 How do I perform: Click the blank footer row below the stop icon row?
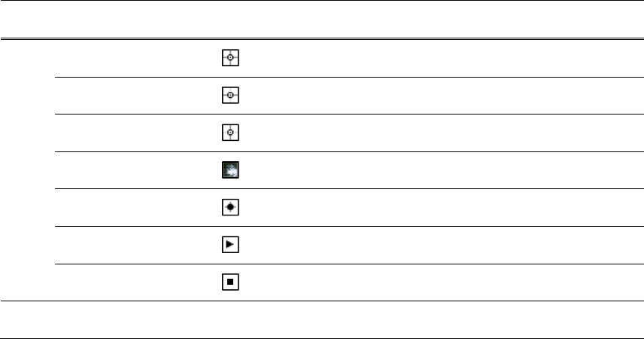point(322,320)
